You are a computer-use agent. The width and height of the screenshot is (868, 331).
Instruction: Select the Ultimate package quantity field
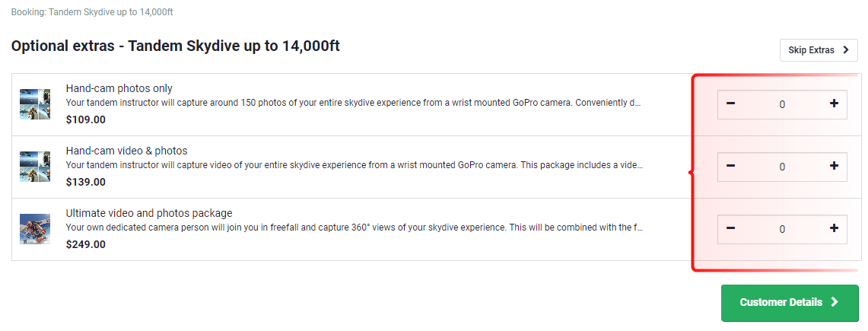[782, 229]
